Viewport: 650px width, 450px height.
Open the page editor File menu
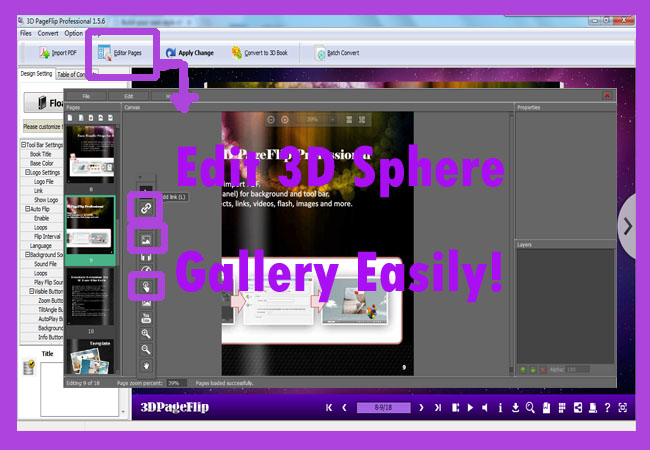(86, 96)
